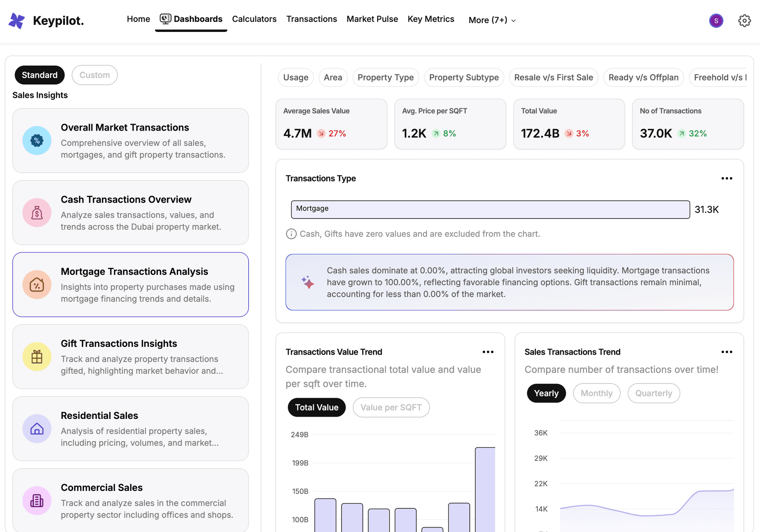Go to the Market Pulse tab

(x=372, y=19)
